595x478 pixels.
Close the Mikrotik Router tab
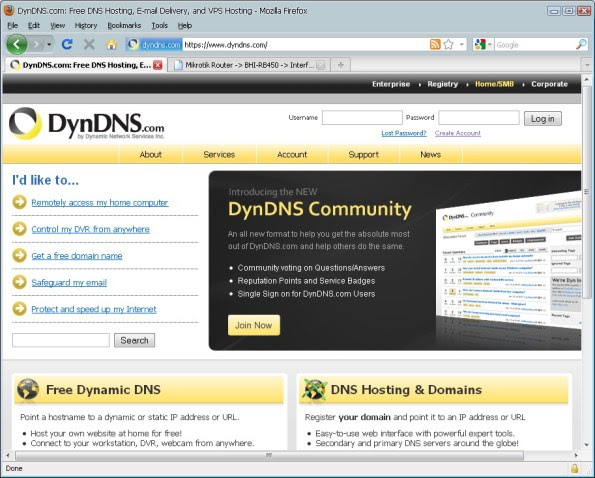[x=321, y=65]
